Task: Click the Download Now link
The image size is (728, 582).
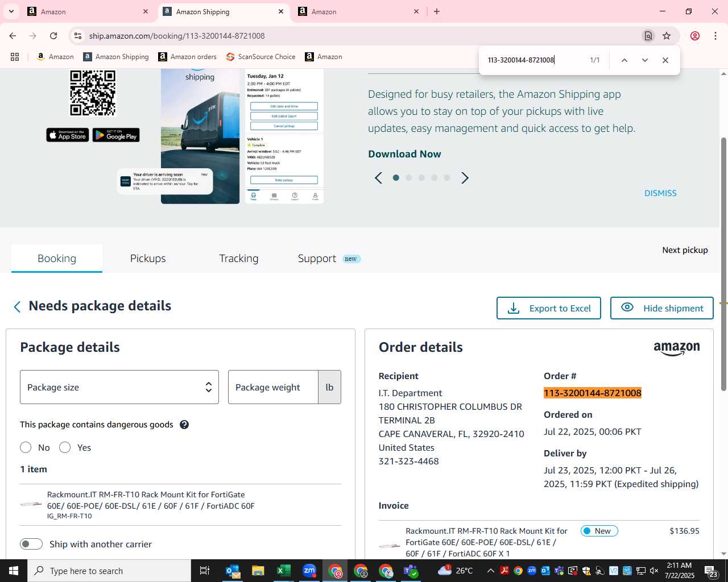Action: click(x=404, y=154)
